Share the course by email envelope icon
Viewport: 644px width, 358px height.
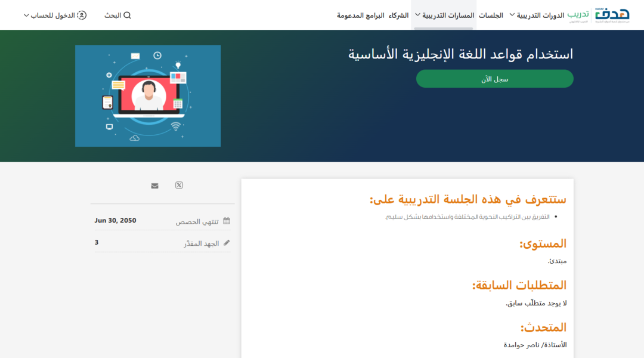coord(154,186)
